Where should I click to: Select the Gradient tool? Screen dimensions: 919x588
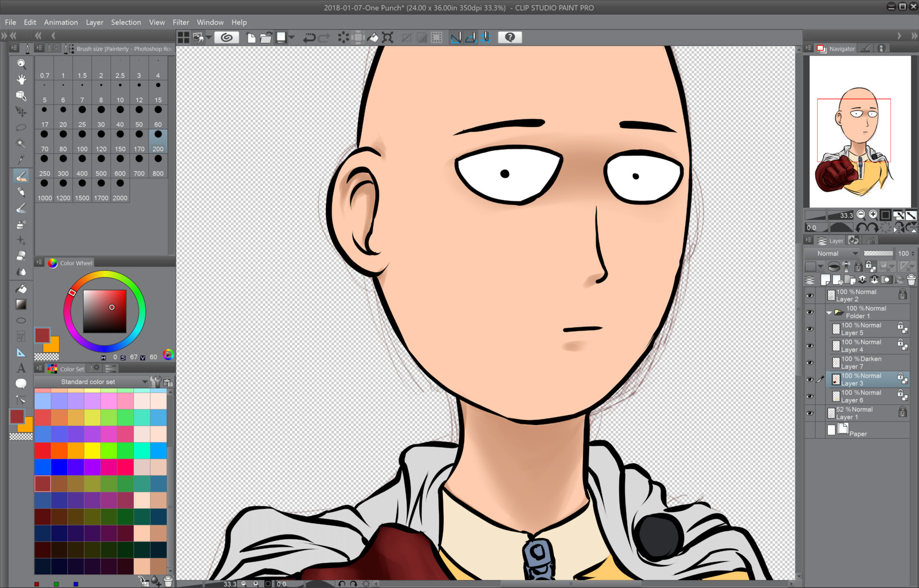[x=21, y=304]
